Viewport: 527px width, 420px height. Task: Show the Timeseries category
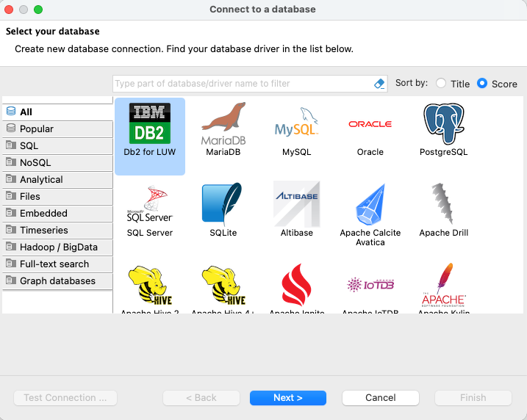coord(57,231)
